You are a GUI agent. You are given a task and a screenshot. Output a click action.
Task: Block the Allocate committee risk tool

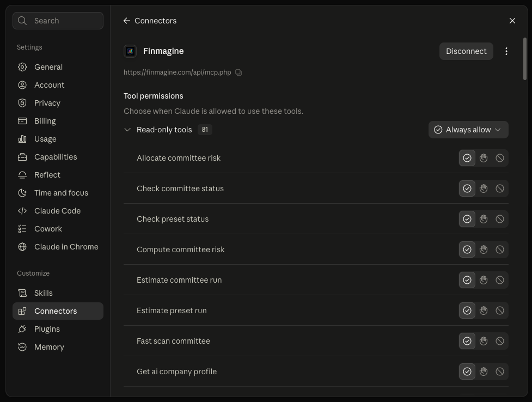(x=500, y=158)
